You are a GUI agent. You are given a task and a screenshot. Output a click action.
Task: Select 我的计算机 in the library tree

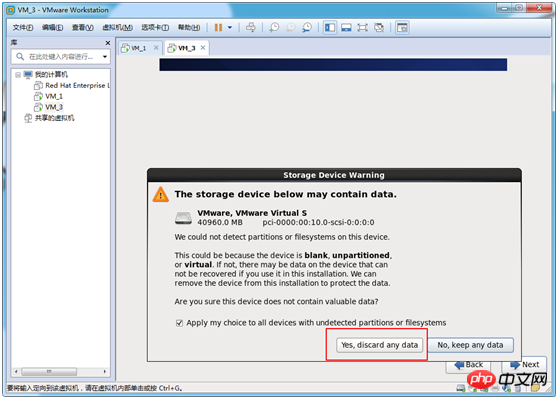pyautogui.click(x=51, y=74)
